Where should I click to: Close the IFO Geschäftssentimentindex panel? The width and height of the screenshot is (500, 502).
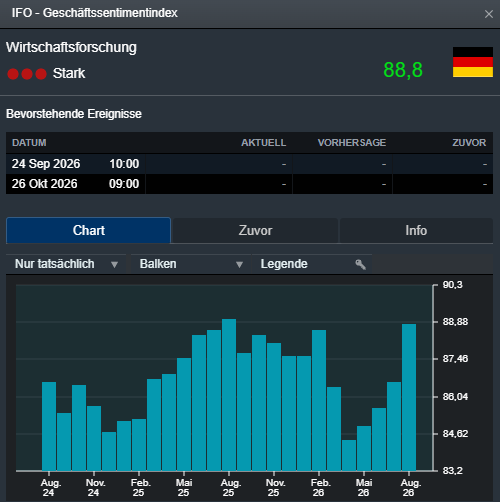[x=489, y=14]
